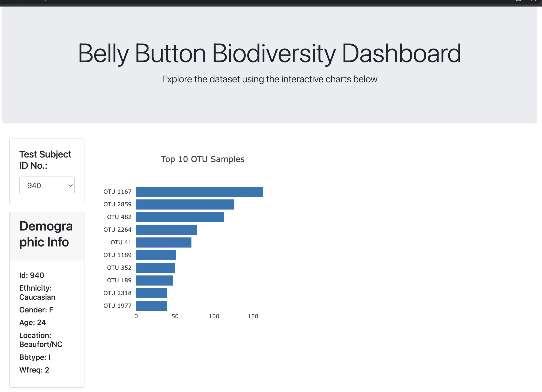Click the 150 value on the x-axis
The image size is (542, 392).
coord(253,316)
